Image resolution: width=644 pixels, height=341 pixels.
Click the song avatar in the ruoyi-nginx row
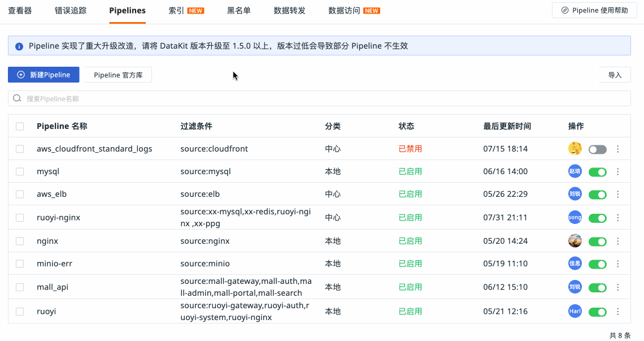coord(575,217)
